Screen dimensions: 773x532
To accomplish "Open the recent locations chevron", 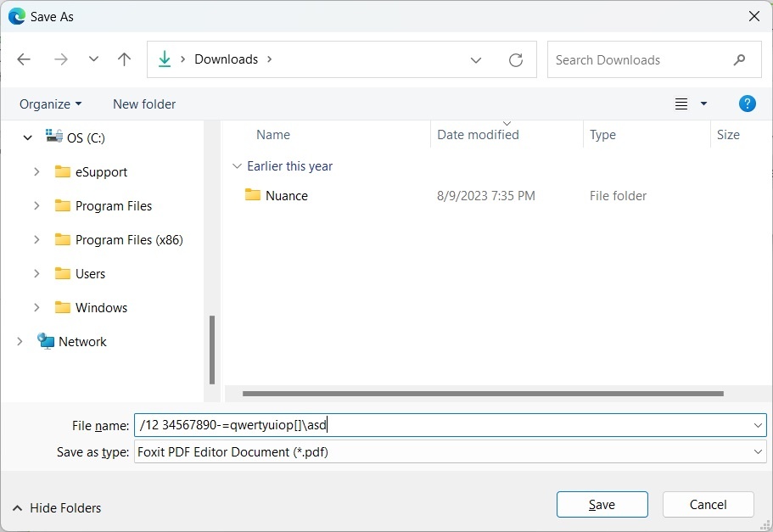I will pos(93,59).
